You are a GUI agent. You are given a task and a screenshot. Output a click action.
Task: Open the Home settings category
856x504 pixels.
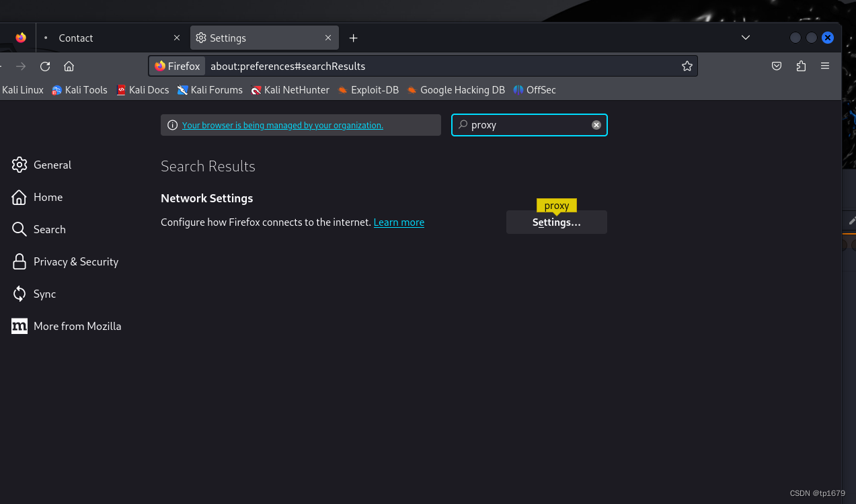click(38, 197)
